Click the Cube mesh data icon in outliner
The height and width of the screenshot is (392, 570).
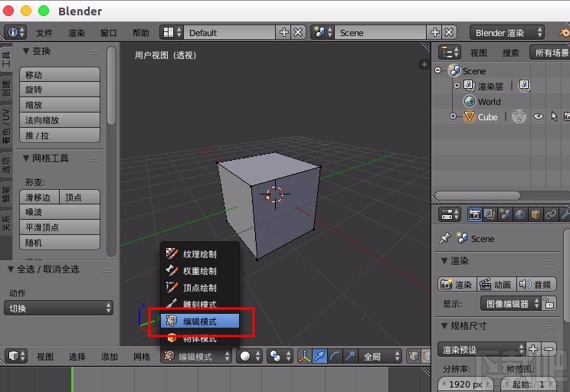click(x=519, y=117)
